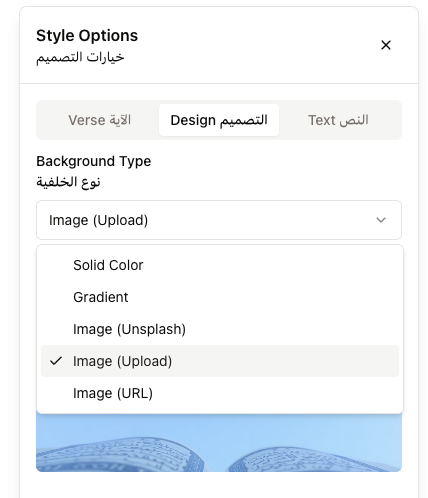Screen dimensions: 428x498
Task: Pick Image (URL) from the list
Action: [220, 393]
